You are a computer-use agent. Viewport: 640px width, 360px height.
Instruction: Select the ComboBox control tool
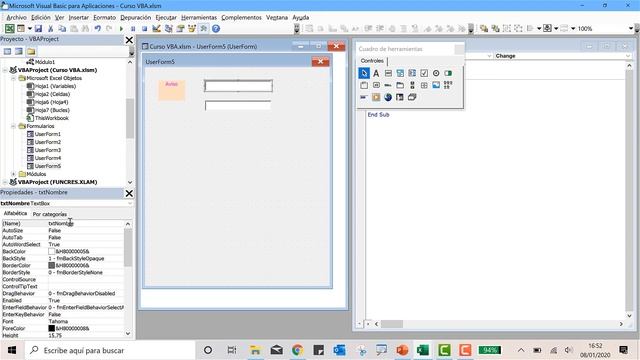(400, 73)
